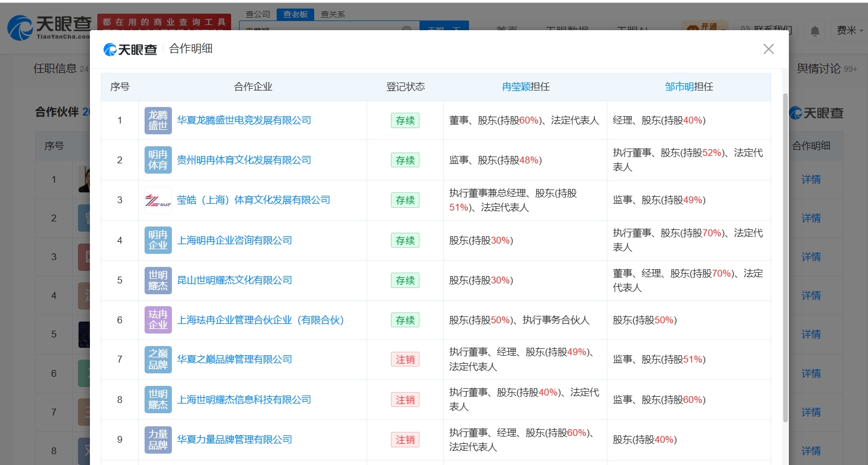Viewport: 868px width, 465px height.
Task: Open 上海珐冉企业管理合伙企业（有限合伙）link
Action: pyautogui.click(x=261, y=320)
